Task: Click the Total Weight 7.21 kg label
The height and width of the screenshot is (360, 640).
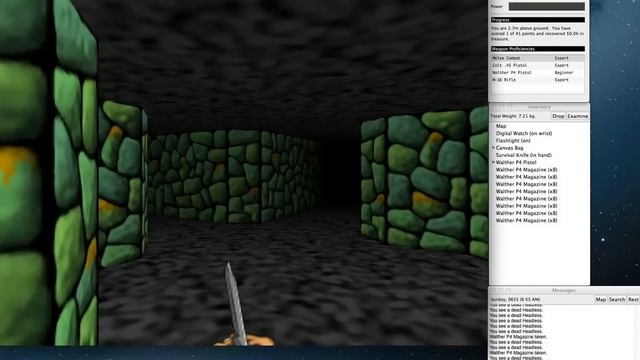Action: tap(513, 116)
